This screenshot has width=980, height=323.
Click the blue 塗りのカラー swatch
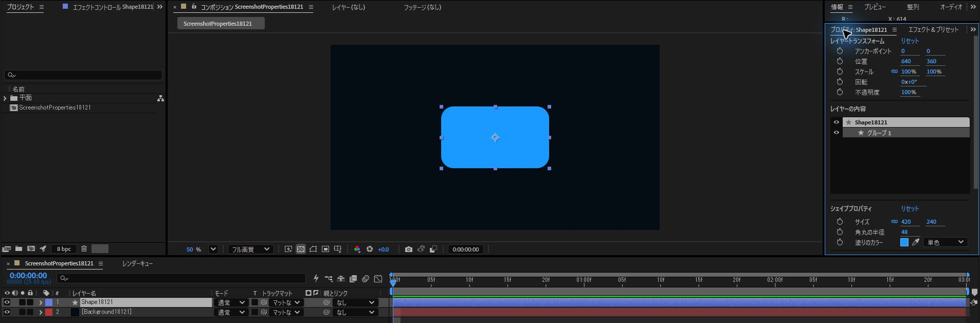click(x=904, y=242)
